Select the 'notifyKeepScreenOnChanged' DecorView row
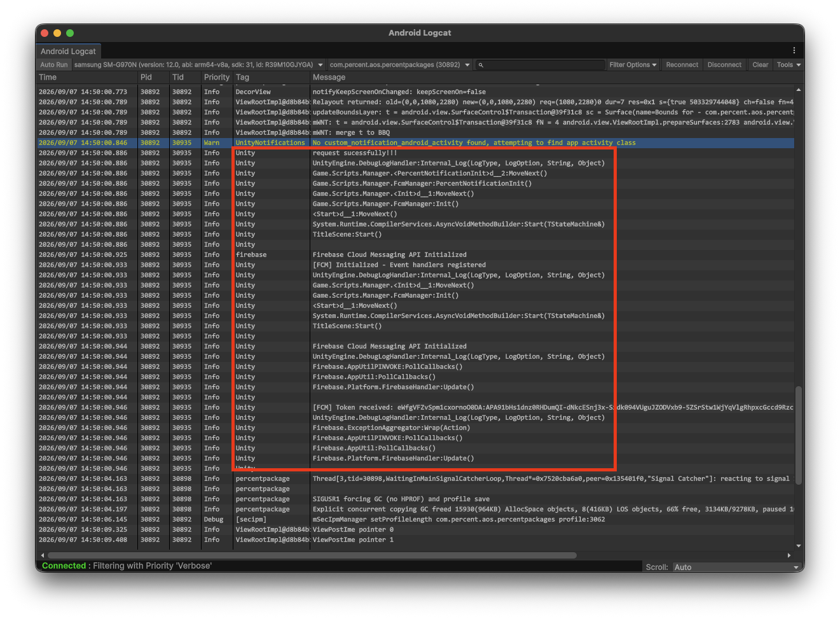 coord(415,92)
